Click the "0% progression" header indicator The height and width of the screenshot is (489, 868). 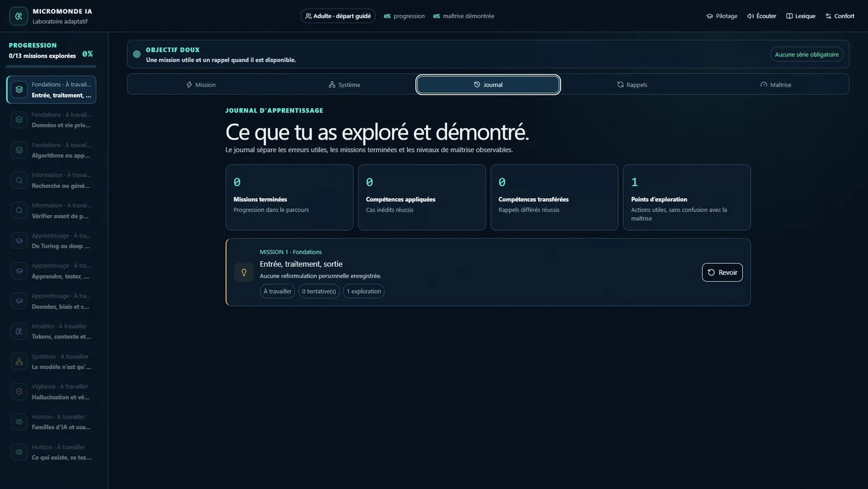click(404, 16)
